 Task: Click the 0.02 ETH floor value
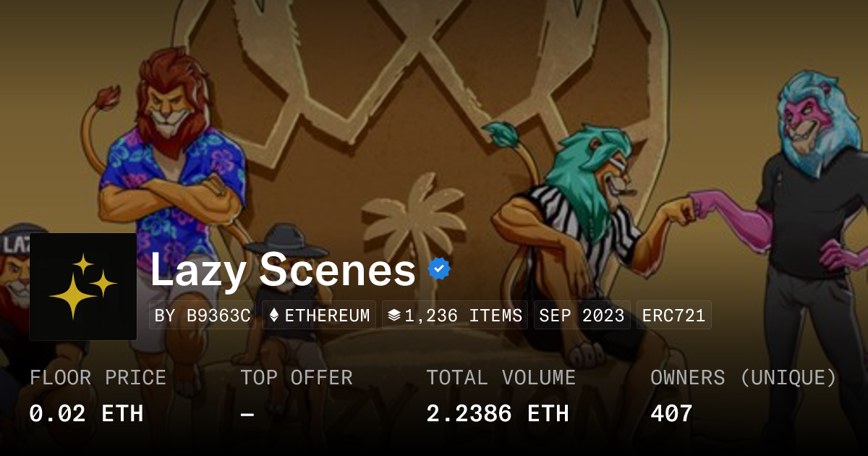86,414
